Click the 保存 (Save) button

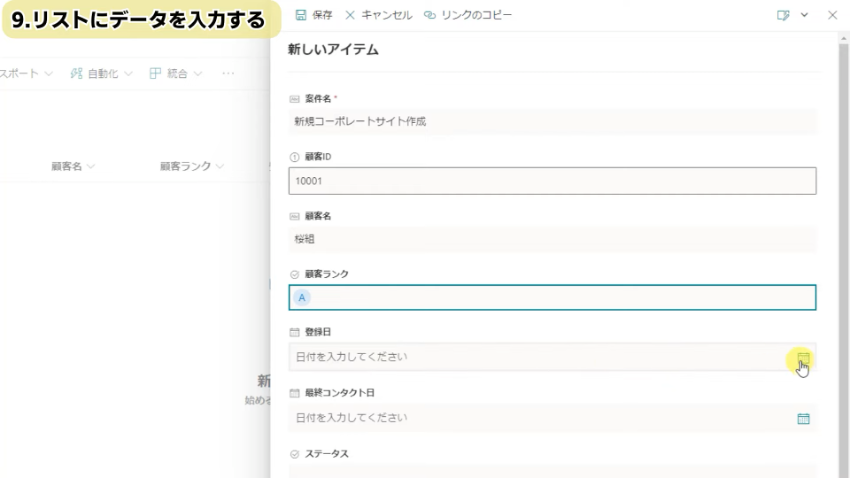point(314,15)
